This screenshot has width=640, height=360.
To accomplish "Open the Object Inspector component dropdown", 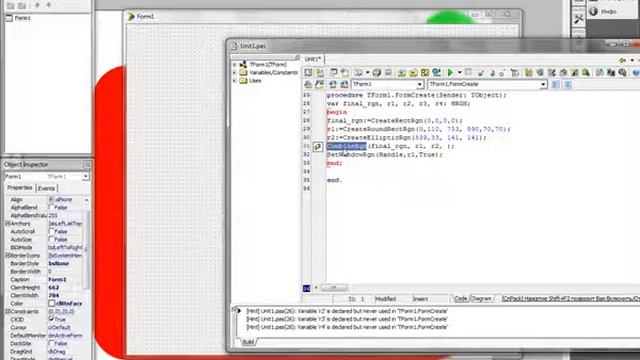I will coord(85,176).
